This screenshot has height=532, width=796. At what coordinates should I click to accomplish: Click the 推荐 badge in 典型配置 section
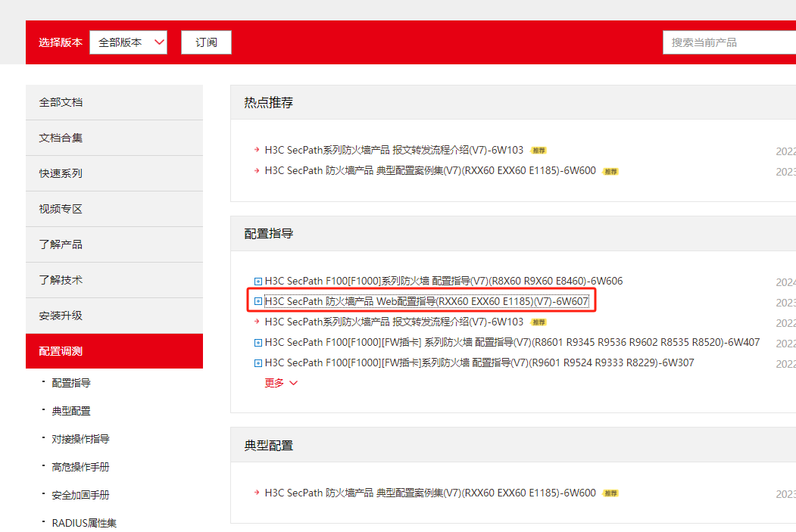click(x=610, y=493)
